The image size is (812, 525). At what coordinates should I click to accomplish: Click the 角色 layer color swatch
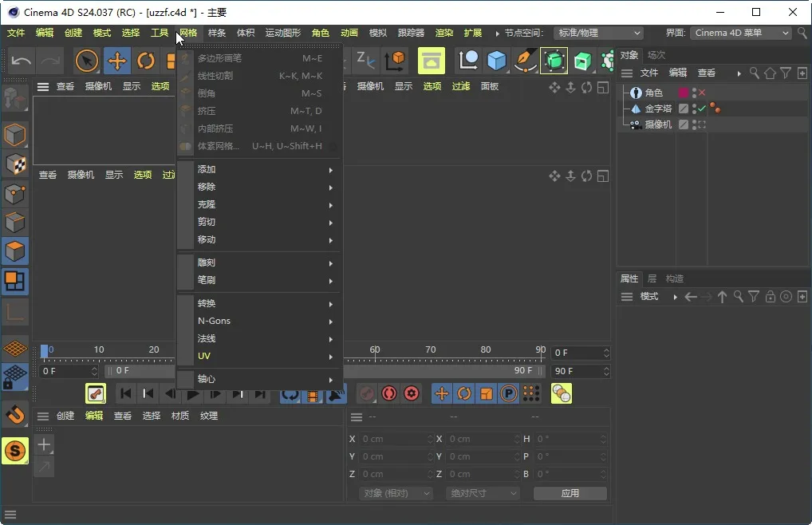(684, 93)
